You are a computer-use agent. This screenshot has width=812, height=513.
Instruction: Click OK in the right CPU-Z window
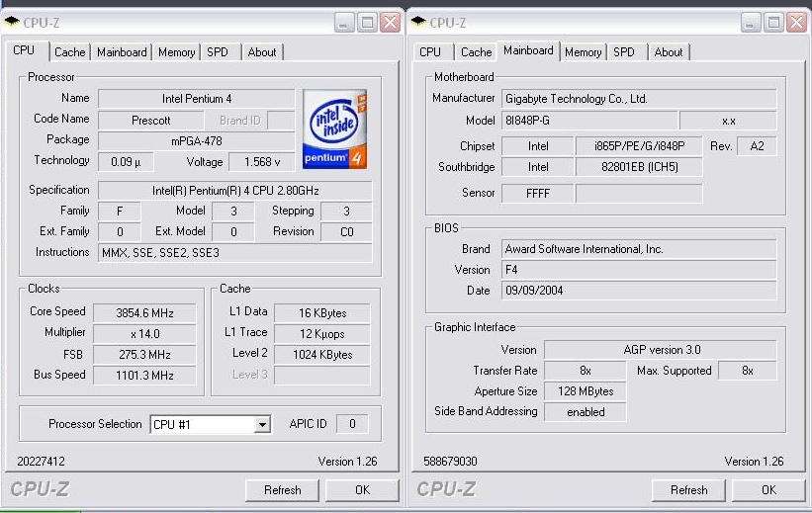tap(769, 489)
